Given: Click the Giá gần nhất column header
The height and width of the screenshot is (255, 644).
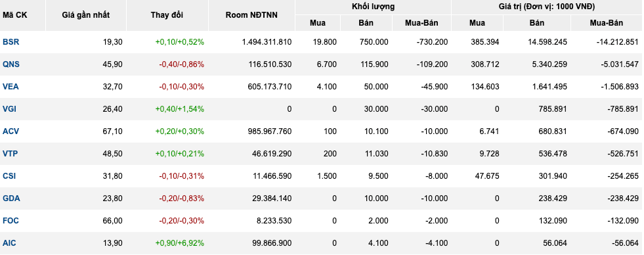Looking at the screenshot, I should (x=86, y=15).
